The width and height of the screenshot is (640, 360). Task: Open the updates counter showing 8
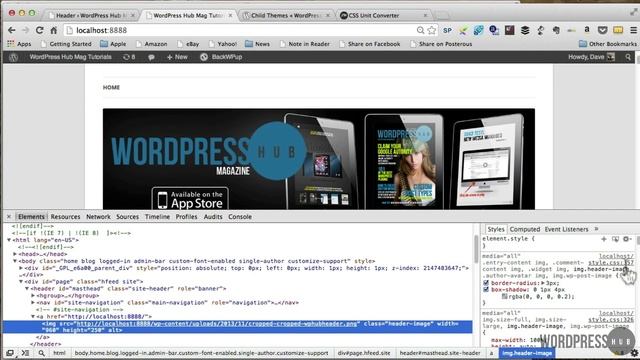click(x=129, y=57)
